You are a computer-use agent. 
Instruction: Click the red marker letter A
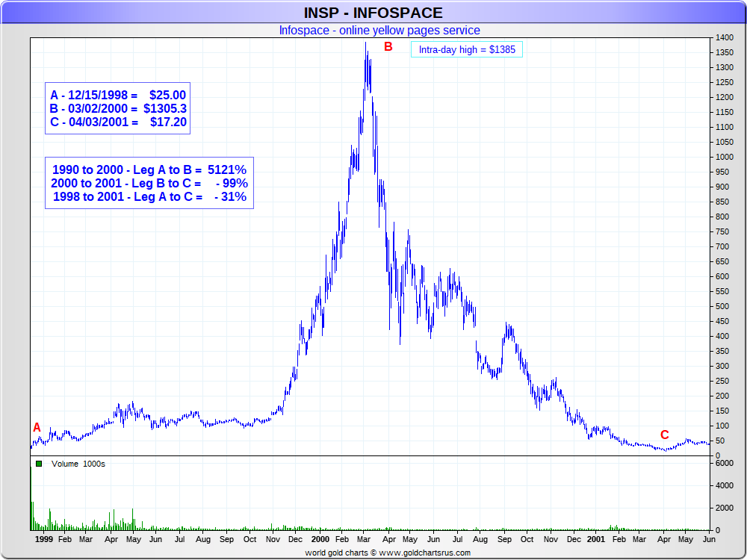tap(37, 428)
